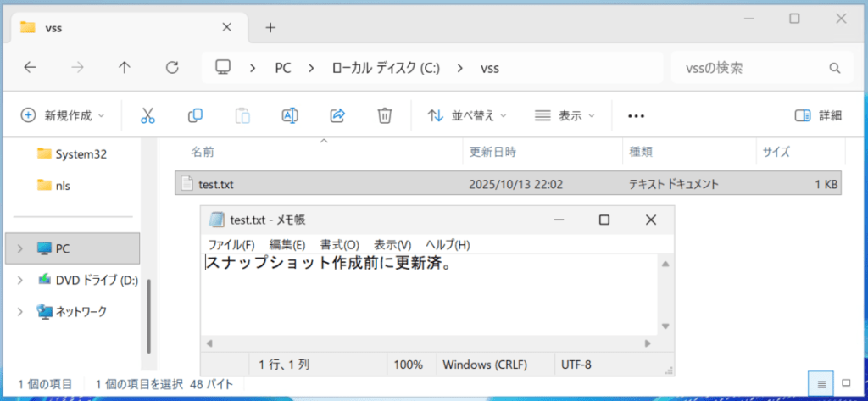Expand the DVD ドライブ (D:) tree node
The width and height of the screenshot is (868, 401).
click(20, 280)
